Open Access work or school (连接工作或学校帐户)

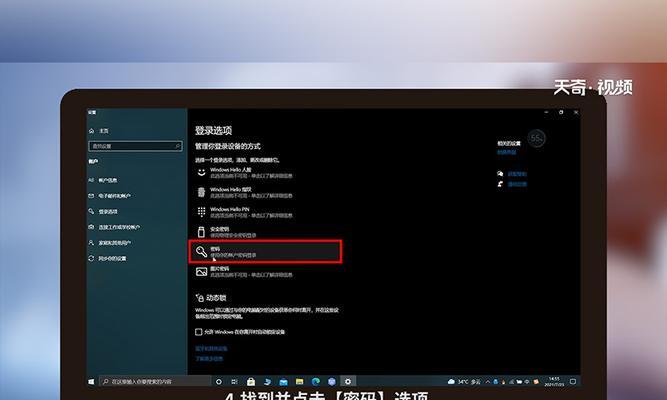click(114, 227)
